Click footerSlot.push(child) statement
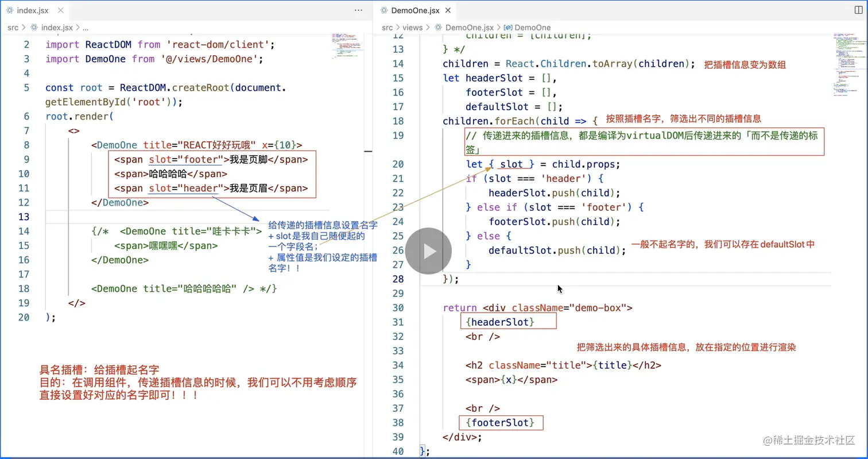 [555, 221]
